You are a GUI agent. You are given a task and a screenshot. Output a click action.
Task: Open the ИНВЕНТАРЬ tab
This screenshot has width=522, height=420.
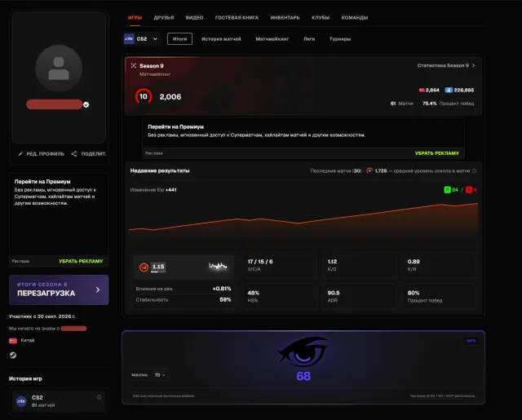click(x=285, y=18)
